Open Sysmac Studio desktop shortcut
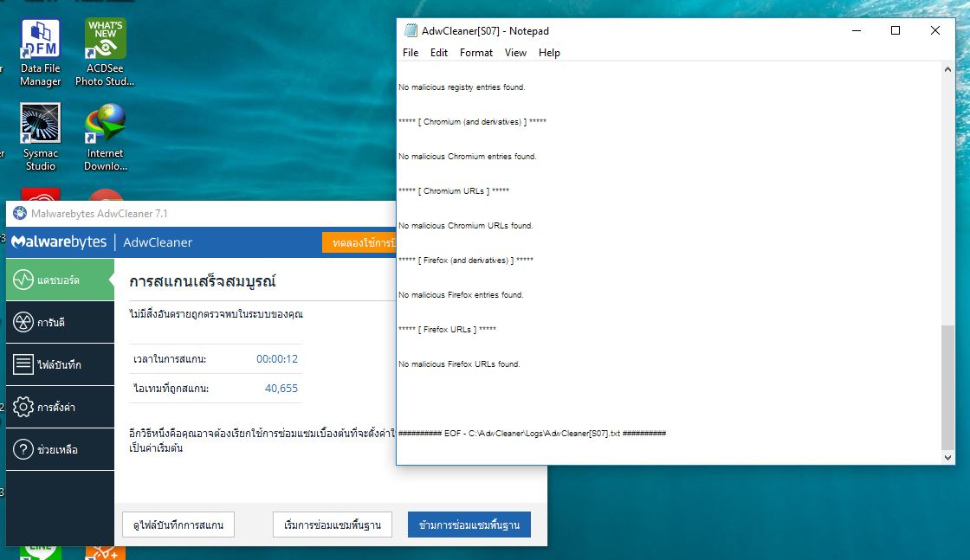 click(40, 138)
